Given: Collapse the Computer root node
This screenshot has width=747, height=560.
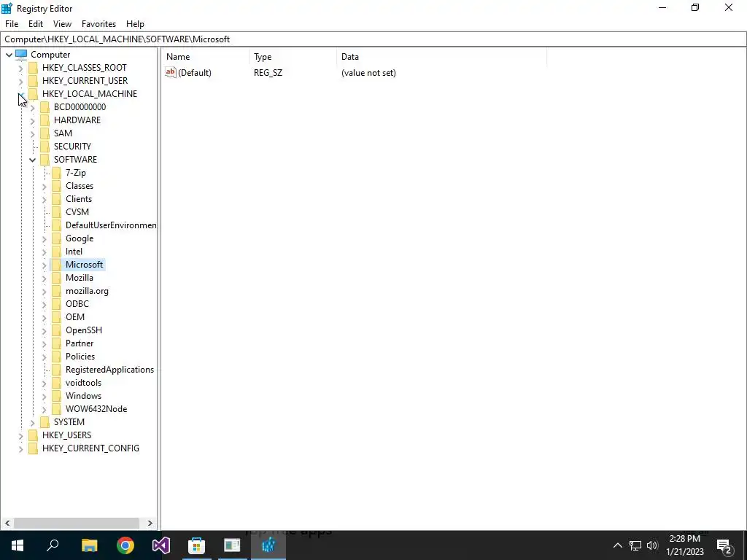Looking at the screenshot, I should [x=9, y=55].
